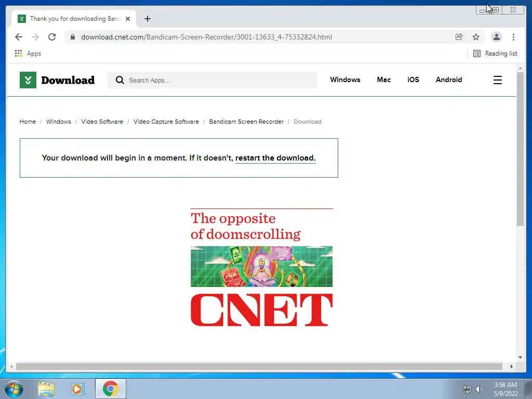Open the Apps grid shortcut
The height and width of the screenshot is (399, 532).
click(x=28, y=54)
